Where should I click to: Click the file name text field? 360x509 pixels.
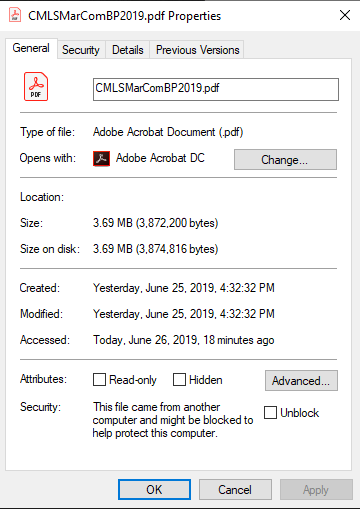pos(216,89)
